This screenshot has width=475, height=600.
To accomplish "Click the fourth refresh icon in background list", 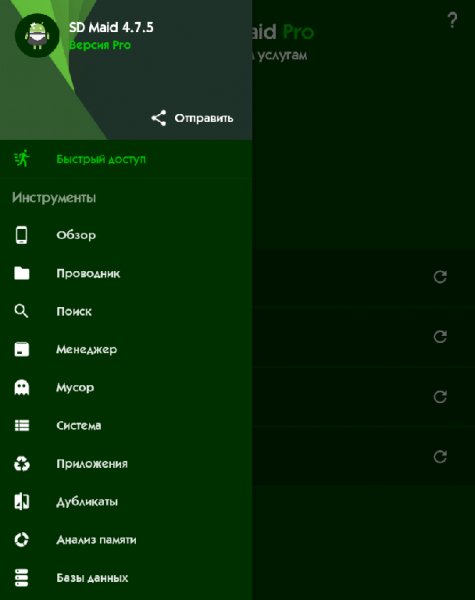I will 440,457.
